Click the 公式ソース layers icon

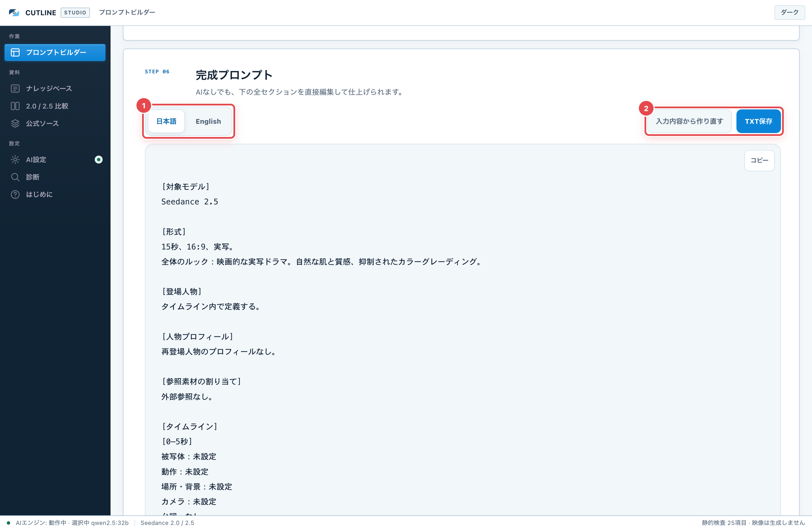click(x=15, y=123)
